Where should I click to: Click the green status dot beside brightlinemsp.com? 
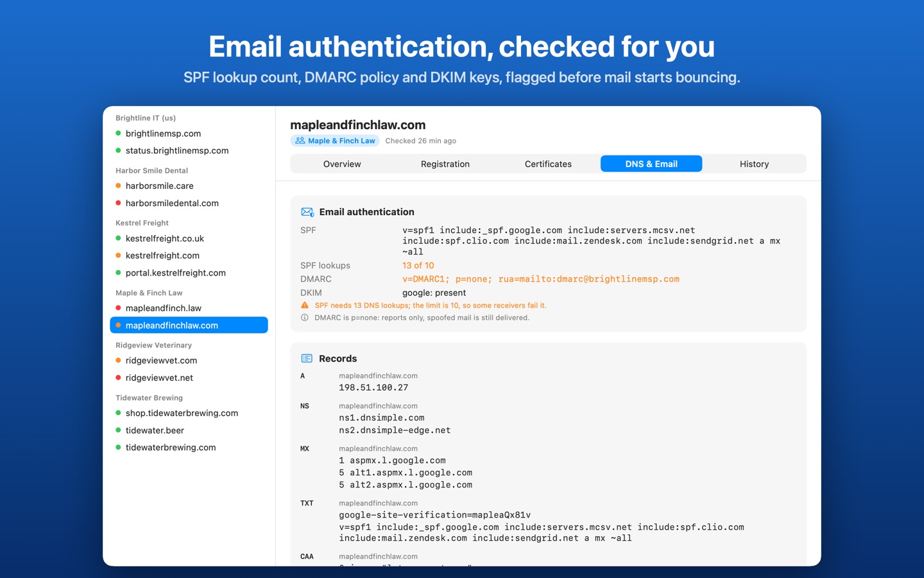click(118, 134)
